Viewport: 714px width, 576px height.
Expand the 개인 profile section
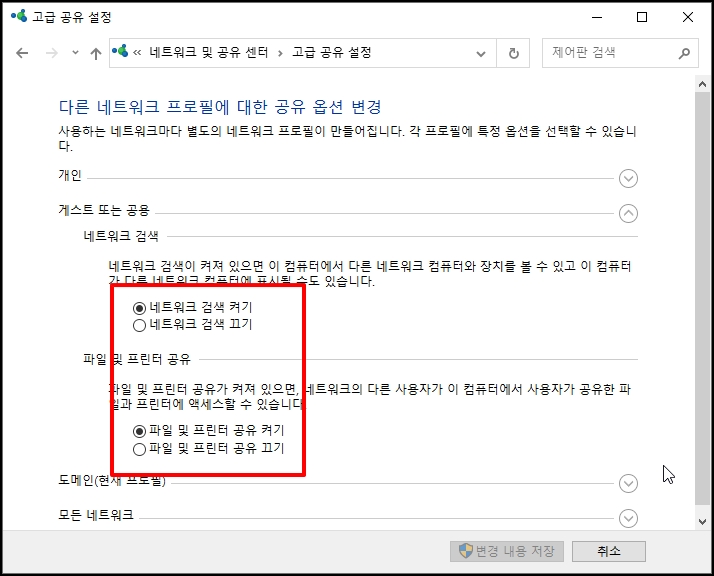coord(628,178)
